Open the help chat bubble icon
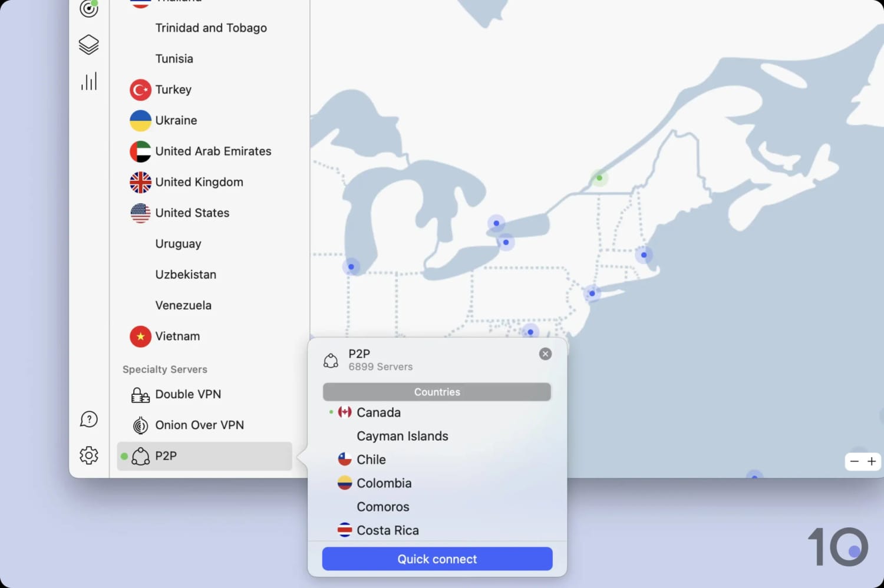This screenshot has height=588, width=884. click(88, 419)
